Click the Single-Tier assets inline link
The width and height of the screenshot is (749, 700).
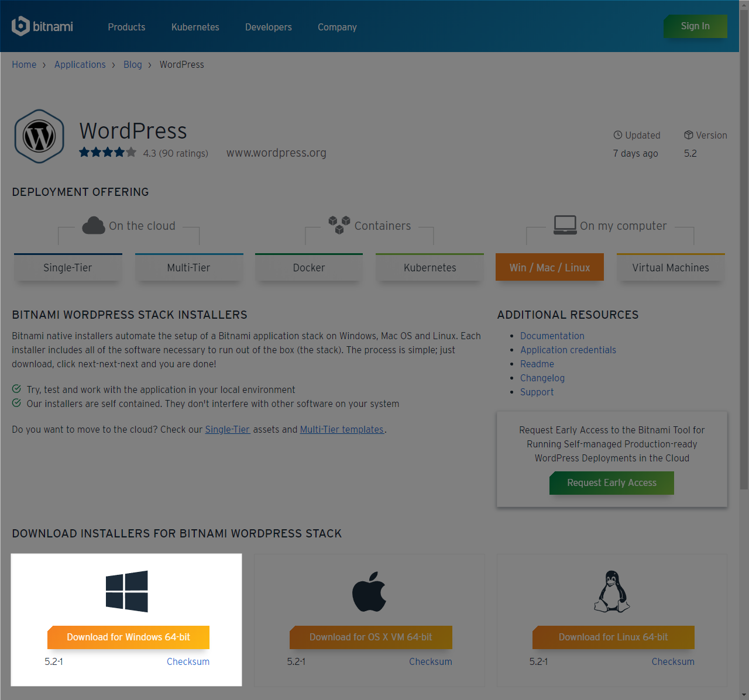coord(228,429)
